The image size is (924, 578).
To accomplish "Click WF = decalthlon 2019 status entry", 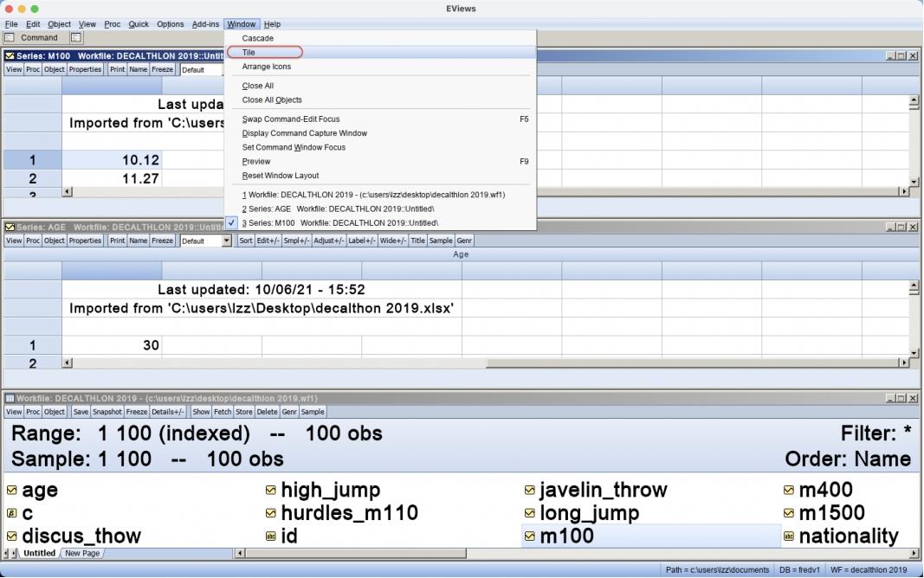I will [869, 569].
